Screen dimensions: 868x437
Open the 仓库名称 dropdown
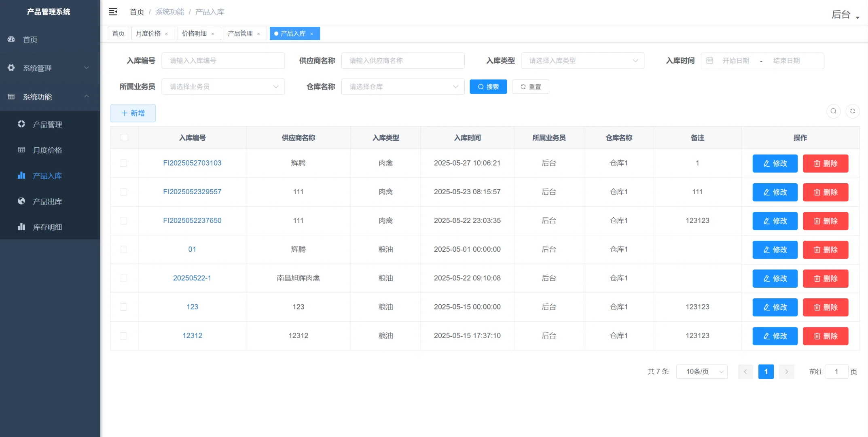402,86
